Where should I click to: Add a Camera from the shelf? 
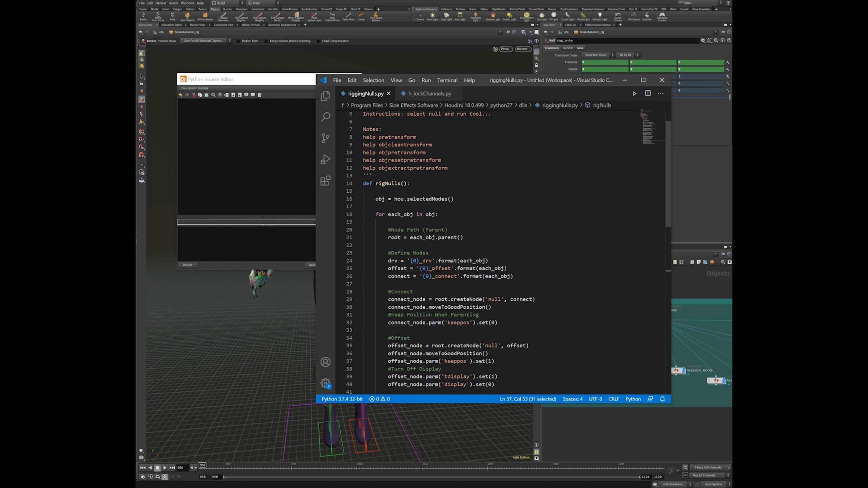point(420,17)
